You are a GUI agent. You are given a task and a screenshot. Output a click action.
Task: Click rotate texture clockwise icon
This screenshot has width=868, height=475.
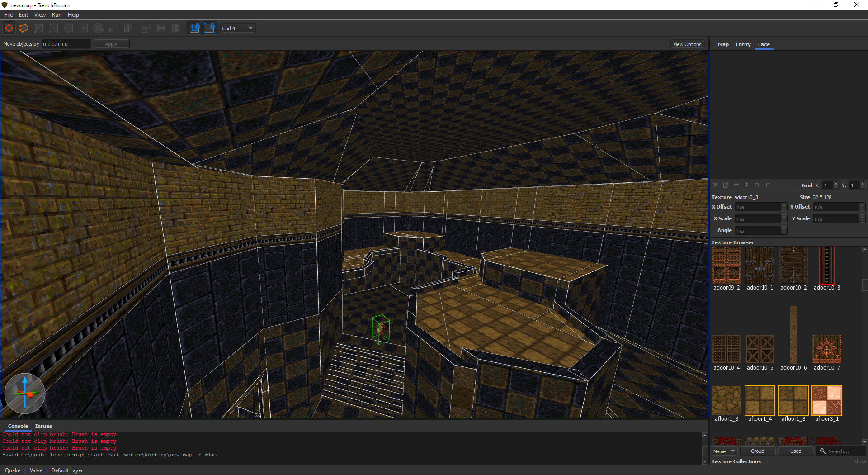[x=768, y=185]
